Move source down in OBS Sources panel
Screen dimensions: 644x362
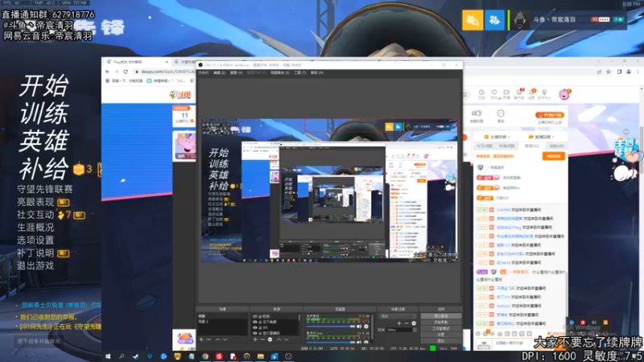[287, 339]
